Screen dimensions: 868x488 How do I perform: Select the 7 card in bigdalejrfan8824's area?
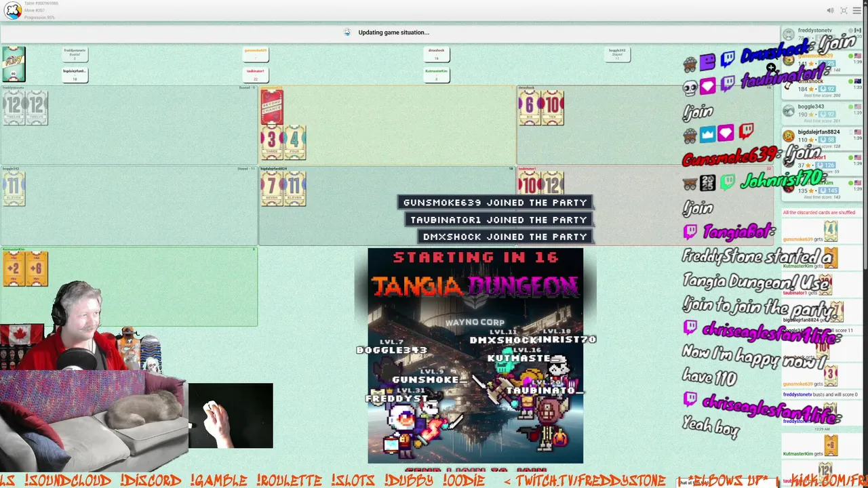pyautogui.click(x=272, y=188)
